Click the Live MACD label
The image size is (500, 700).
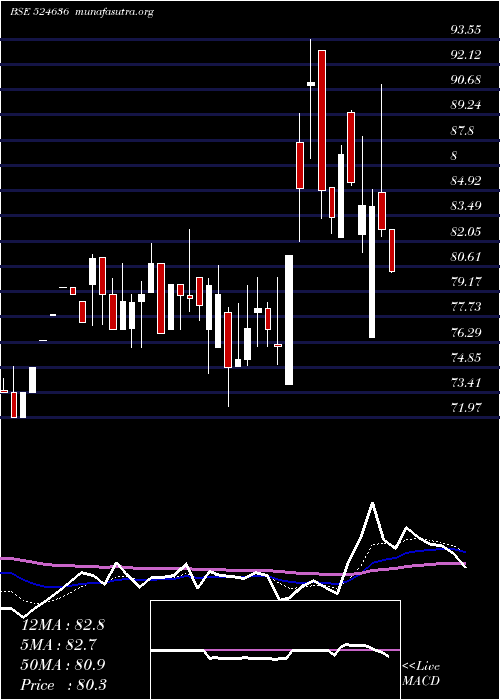click(421, 674)
